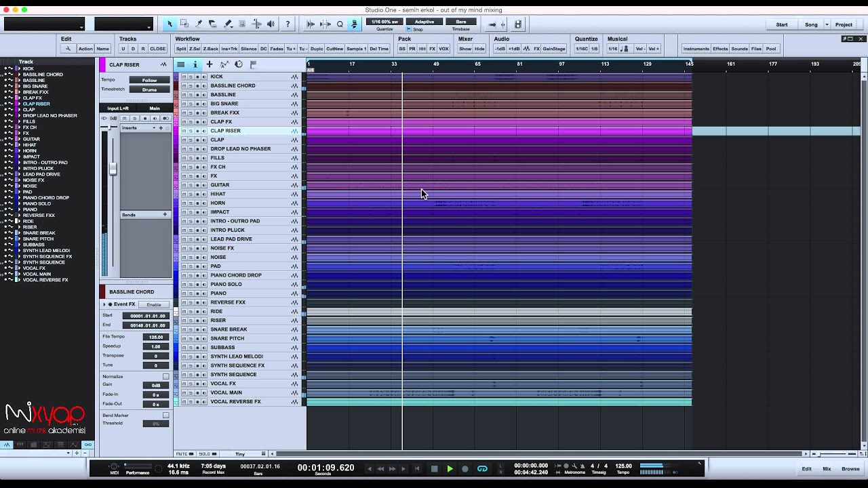The image size is (868, 488).
Task: Add tracks with the plus icon
Action: 210,64
